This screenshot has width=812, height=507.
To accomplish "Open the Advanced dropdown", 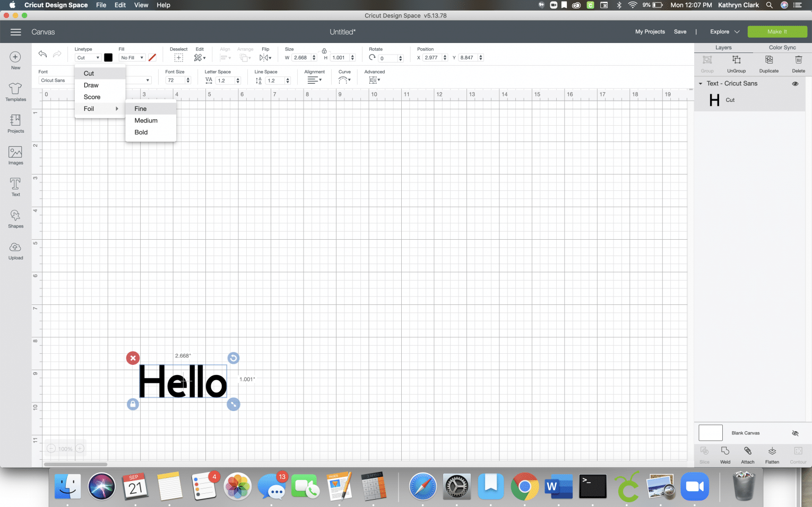I will pyautogui.click(x=375, y=80).
